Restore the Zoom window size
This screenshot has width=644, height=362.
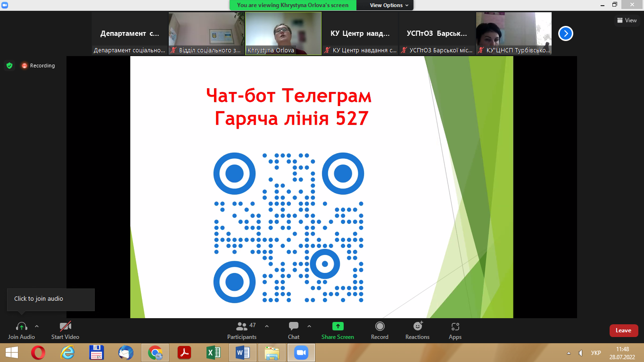point(615,4)
